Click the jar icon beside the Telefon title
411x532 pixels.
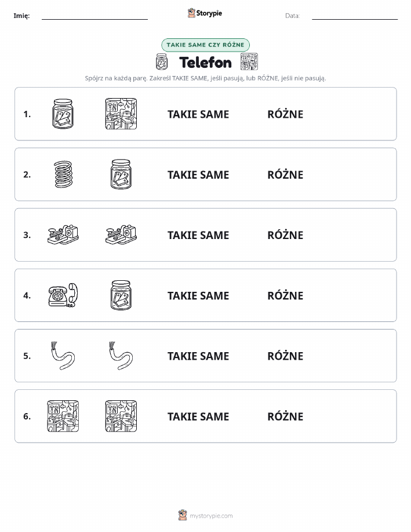tap(162, 61)
